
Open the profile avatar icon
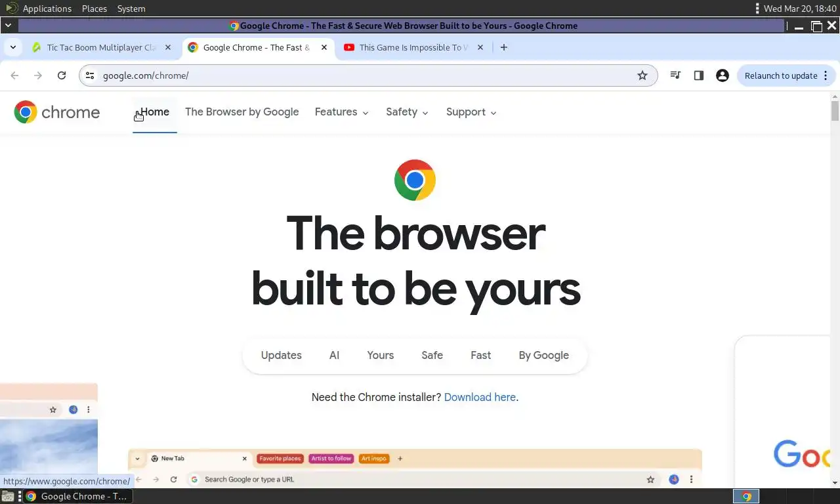pos(723,75)
